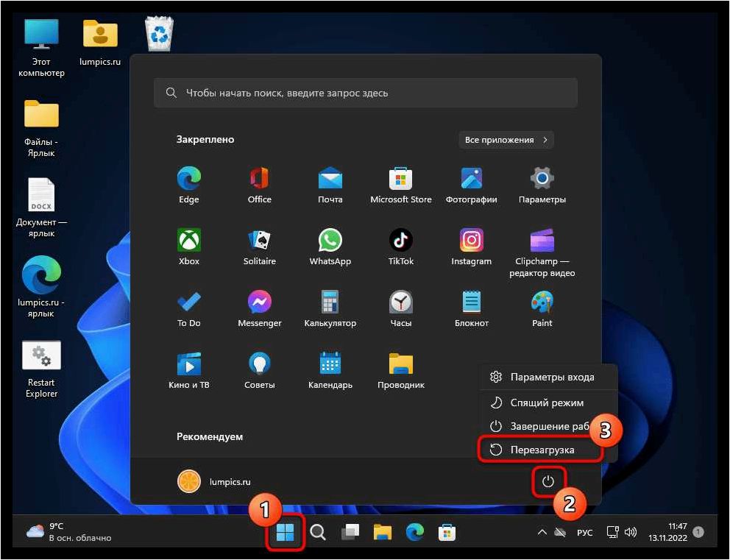
Task: Select Этот компьютер desktop icon
Action: point(41,48)
